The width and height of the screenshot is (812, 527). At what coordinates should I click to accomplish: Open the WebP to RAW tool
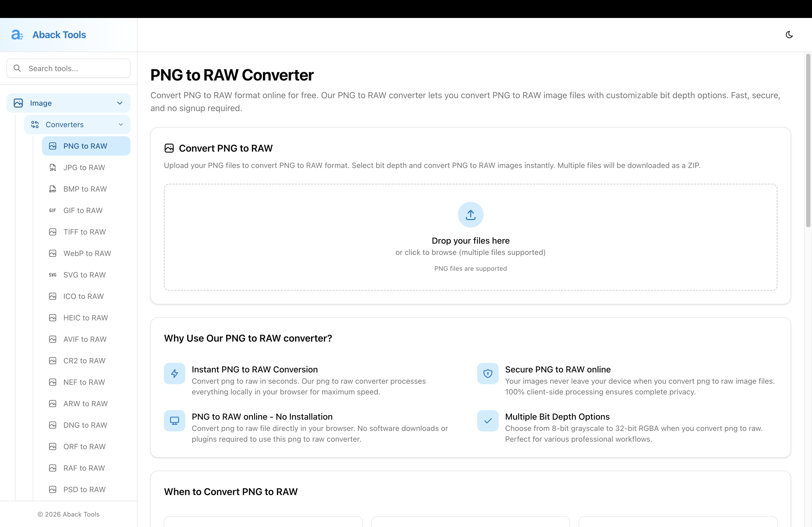[87, 253]
